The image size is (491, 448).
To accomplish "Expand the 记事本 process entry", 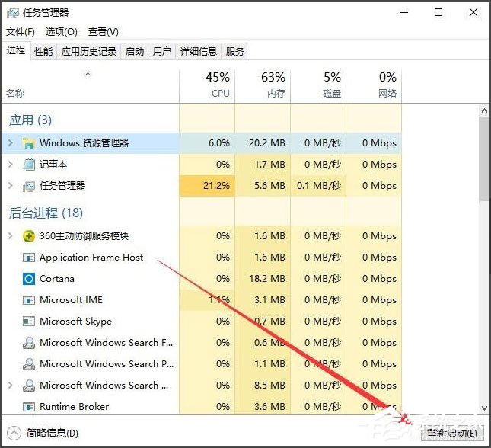I will (10, 165).
